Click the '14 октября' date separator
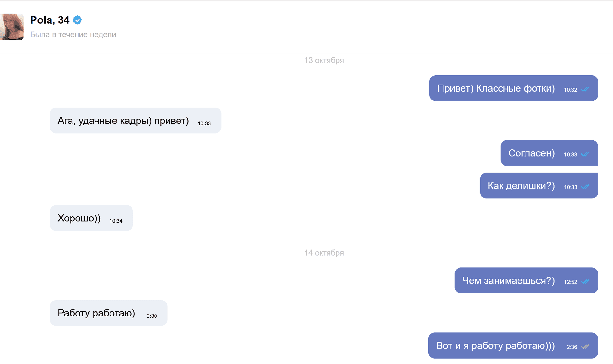 pos(324,253)
